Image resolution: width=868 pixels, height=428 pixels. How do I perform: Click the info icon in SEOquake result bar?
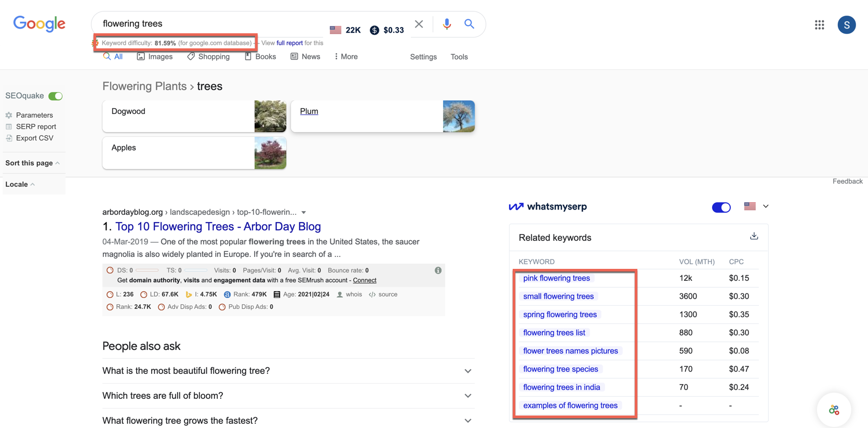pyautogui.click(x=438, y=270)
